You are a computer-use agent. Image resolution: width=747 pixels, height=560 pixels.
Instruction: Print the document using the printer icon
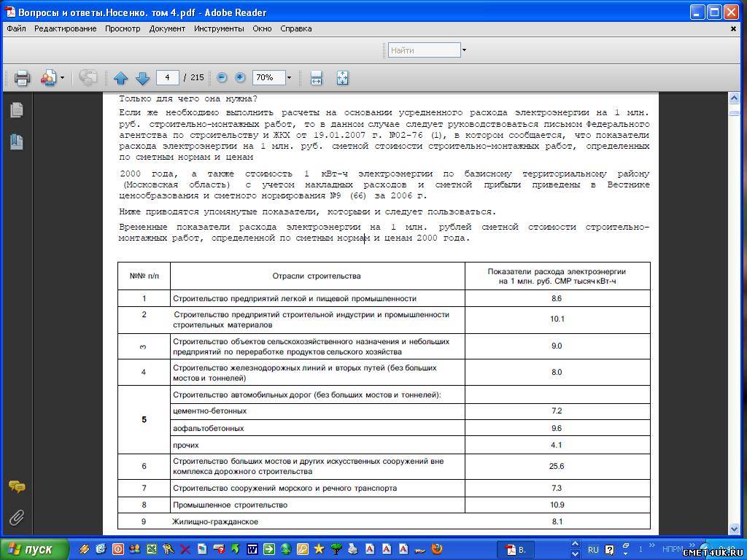point(23,77)
